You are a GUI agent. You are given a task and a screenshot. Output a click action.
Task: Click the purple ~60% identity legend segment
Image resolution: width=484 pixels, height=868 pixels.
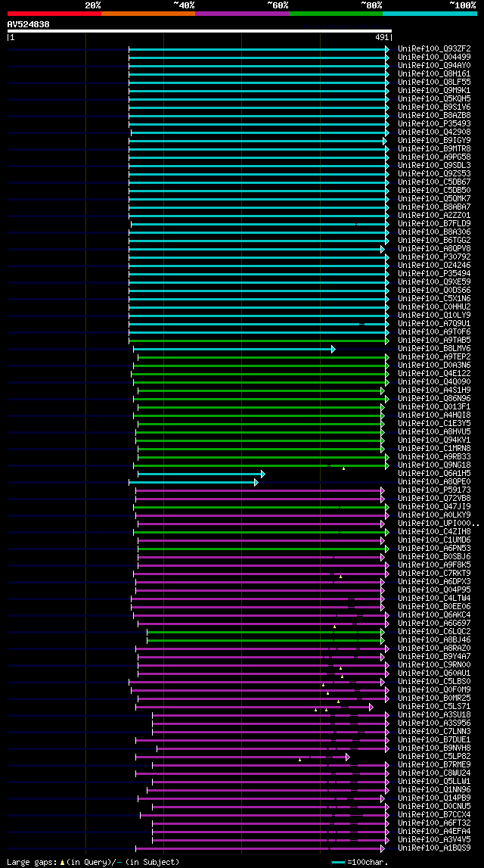[242, 14]
